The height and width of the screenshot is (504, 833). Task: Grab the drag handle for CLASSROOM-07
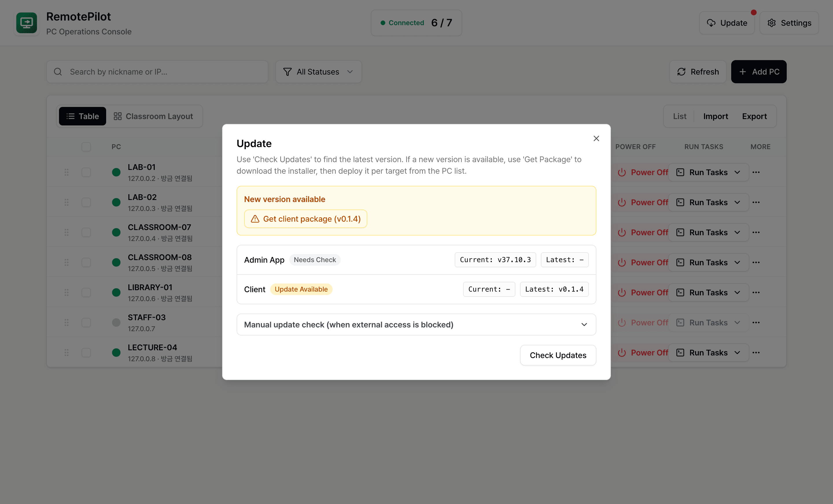click(67, 232)
